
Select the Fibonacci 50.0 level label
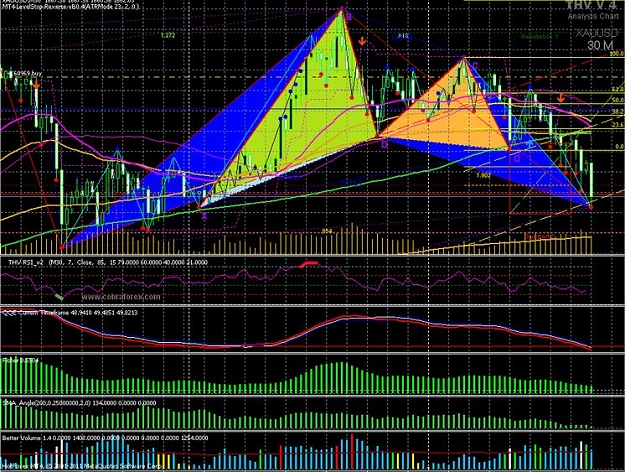pyautogui.click(x=618, y=100)
